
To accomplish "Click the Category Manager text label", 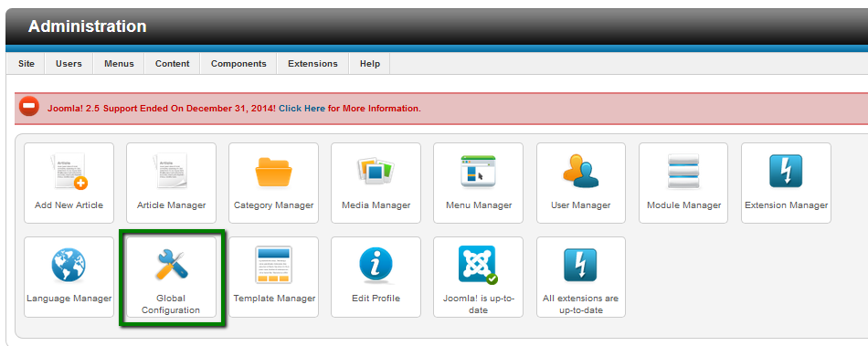I will (x=273, y=205).
